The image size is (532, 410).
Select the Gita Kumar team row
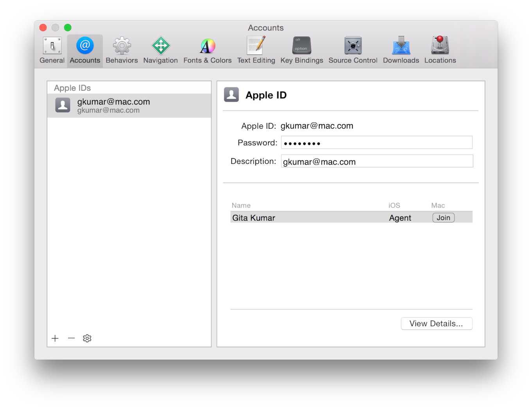click(x=351, y=218)
